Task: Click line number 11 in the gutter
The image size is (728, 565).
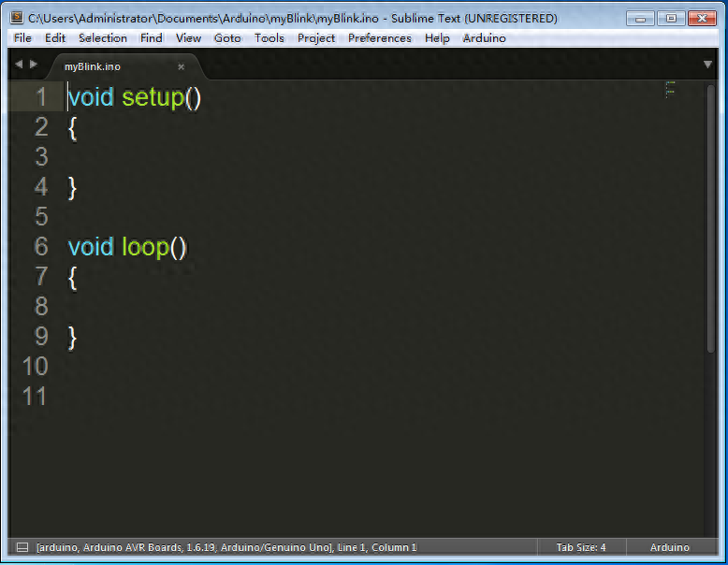Action: (35, 396)
